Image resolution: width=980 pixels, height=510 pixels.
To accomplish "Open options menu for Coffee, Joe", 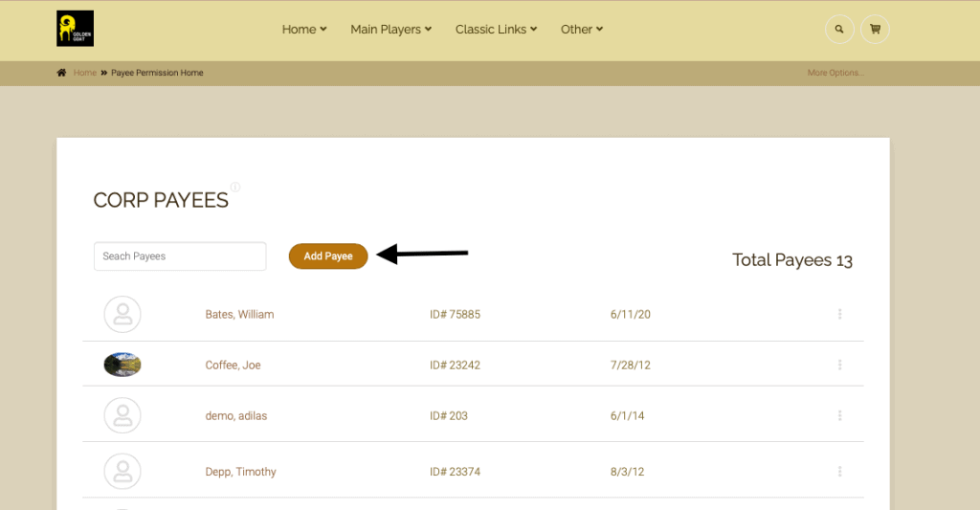I will [x=840, y=365].
